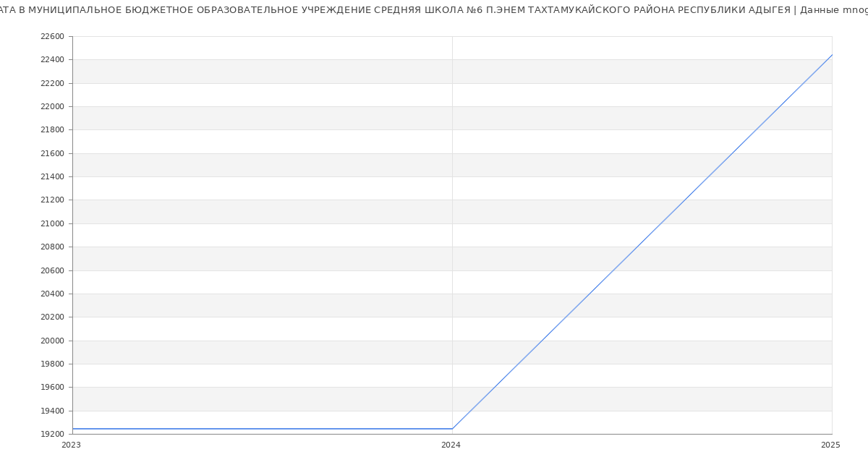Click the 2023 x-axis label
The width and height of the screenshot is (868, 470).
(71, 445)
